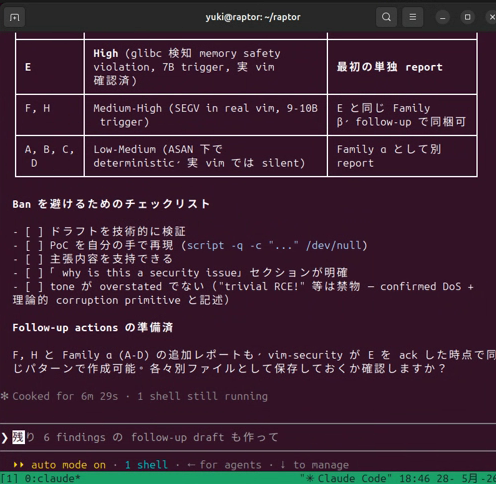Click the command 'script -q -c "..." /dev/null'
Viewport: 496px width, 484px height.
click(274, 245)
